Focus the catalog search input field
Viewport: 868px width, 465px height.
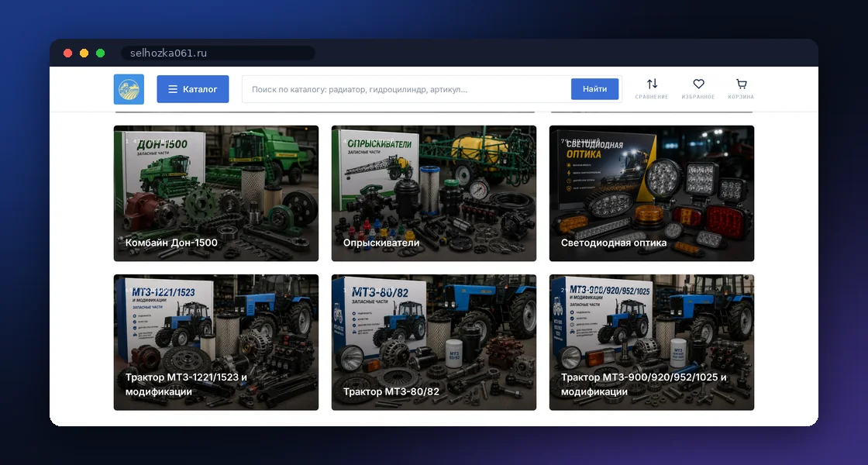pos(406,89)
